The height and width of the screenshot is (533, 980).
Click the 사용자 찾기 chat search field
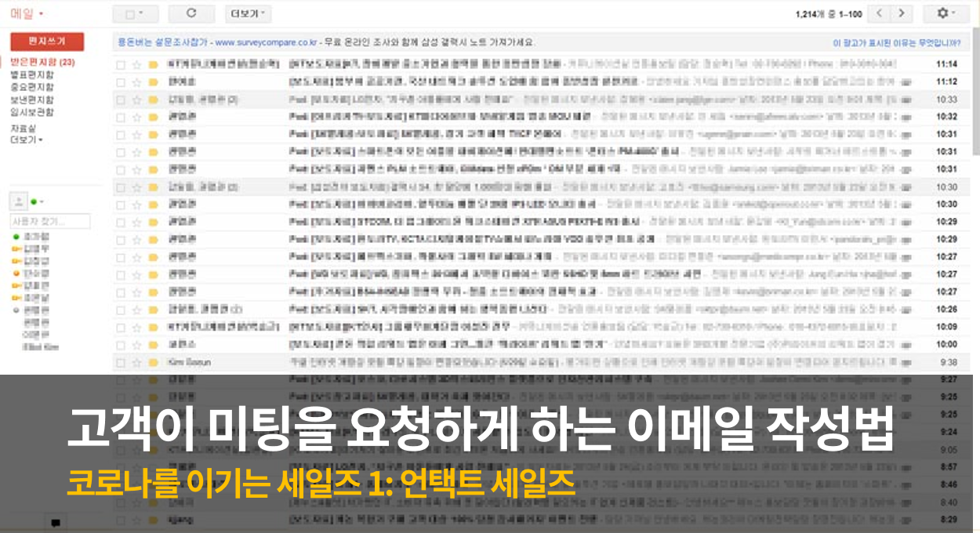tap(50, 222)
